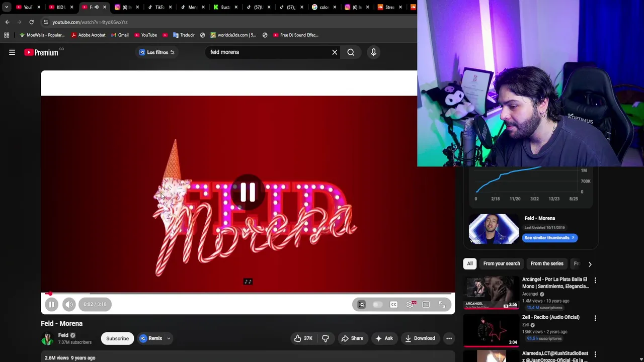Click See similar thumbnails button
This screenshot has height=362, width=644.
(549, 238)
